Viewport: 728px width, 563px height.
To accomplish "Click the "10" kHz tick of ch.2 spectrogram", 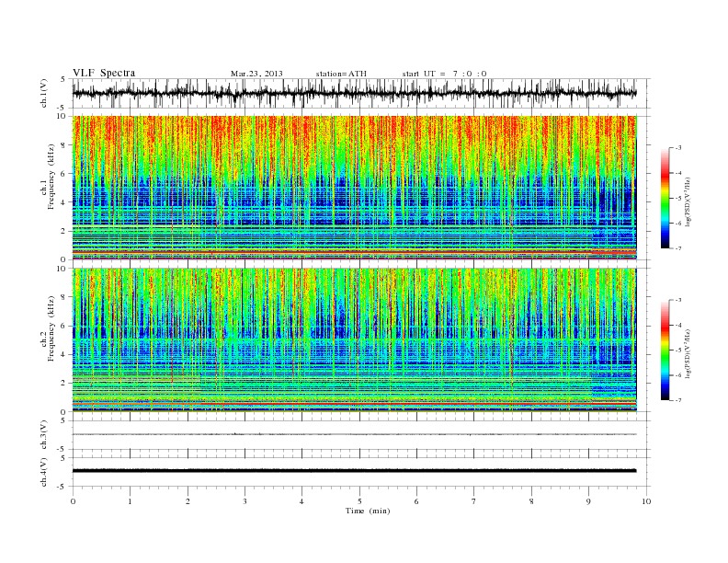I will coord(63,269).
